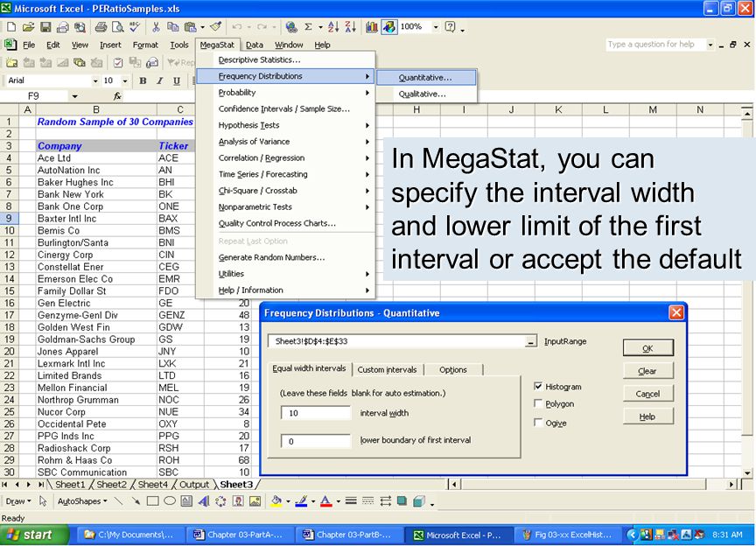Open Chapter 03-PartA taskbar item
Viewport: 756px width, 546px height.
(x=241, y=535)
